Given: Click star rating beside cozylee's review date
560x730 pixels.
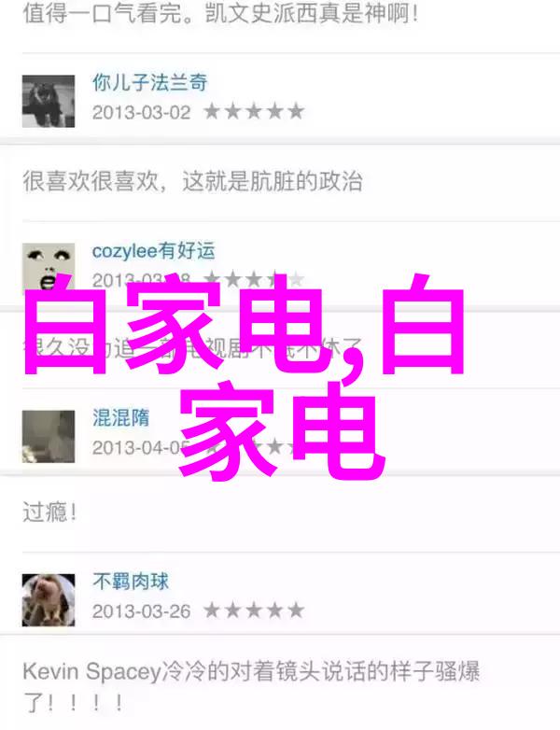Looking at the screenshot, I should [x=254, y=279].
